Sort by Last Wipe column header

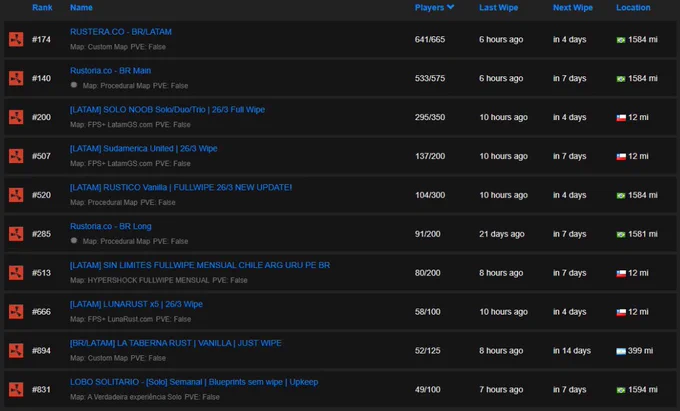(x=498, y=7)
